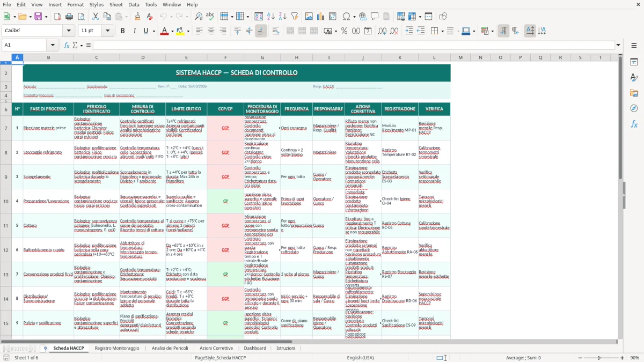The width and height of the screenshot is (644, 362).
Task: Insert comment icon
Action: click(375, 17)
